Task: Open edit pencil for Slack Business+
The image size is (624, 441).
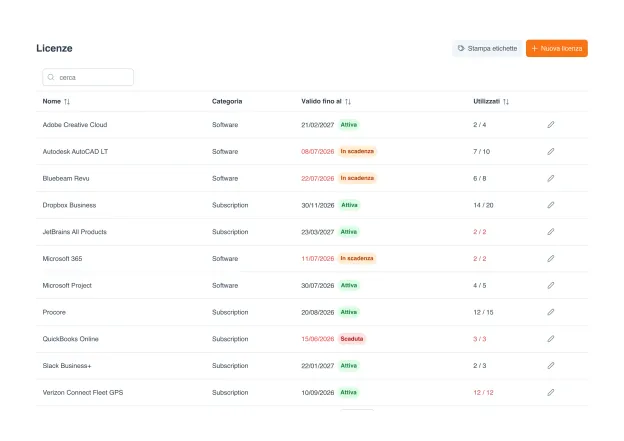Action: click(x=550, y=365)
